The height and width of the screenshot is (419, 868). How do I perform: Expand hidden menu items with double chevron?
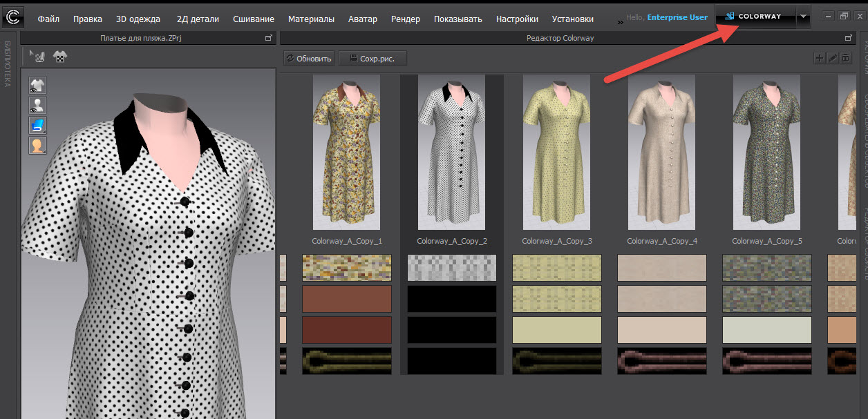pos(620,21)
